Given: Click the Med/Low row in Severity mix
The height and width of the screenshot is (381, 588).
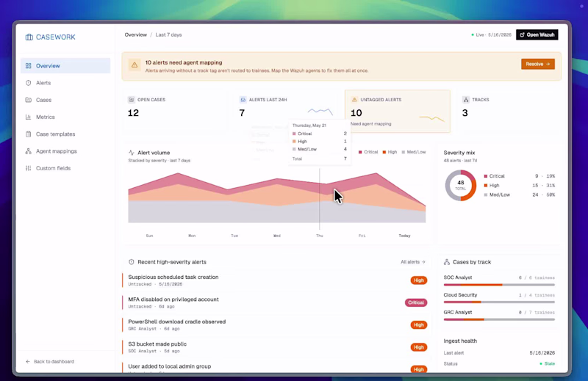Looking at the screenshot, I should pos(520,195).
